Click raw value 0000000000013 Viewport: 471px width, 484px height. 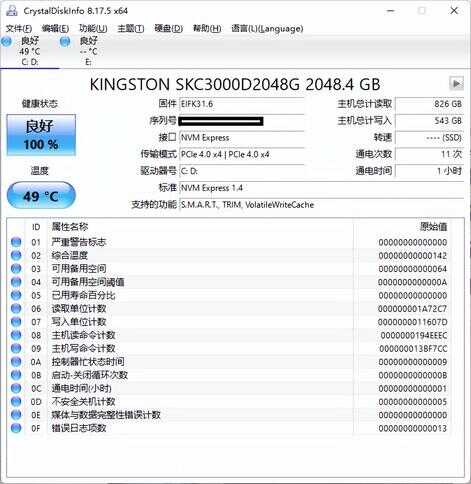(x=413, y=428)
